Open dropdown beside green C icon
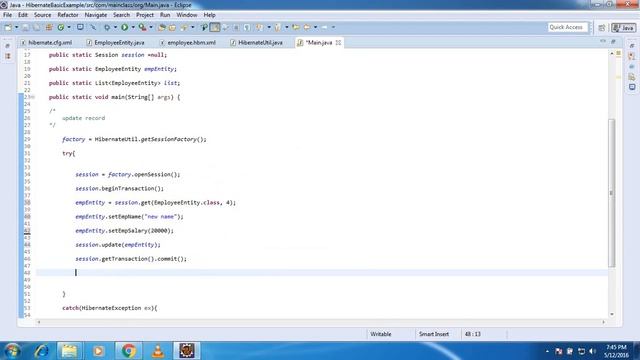640x360 pixels. point(69,27)
